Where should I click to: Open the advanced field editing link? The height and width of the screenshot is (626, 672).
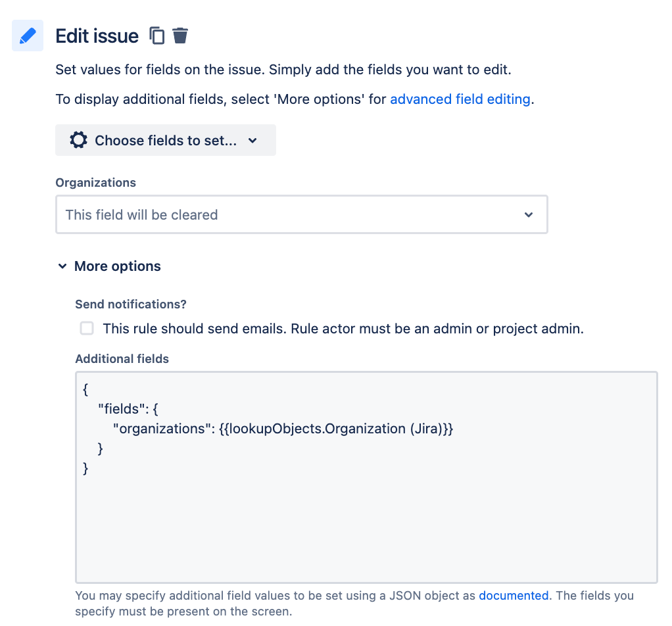coord(460,99)
